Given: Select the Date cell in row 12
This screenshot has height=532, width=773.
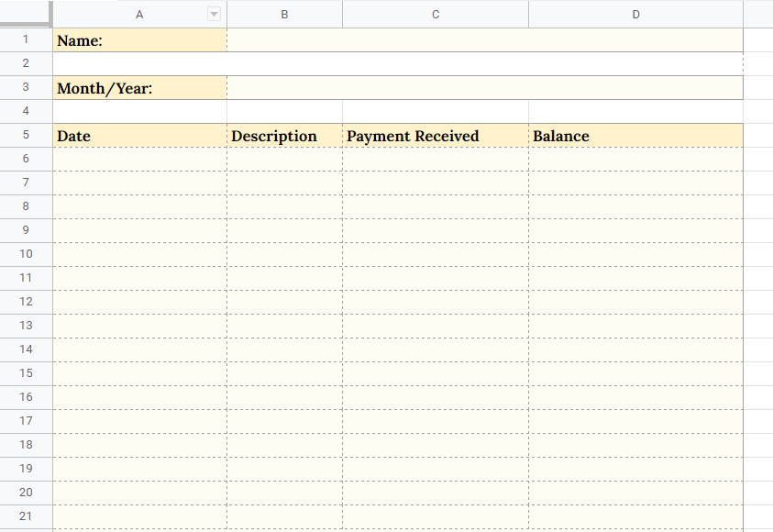Looking at the screenshot, I should [139, 303].
